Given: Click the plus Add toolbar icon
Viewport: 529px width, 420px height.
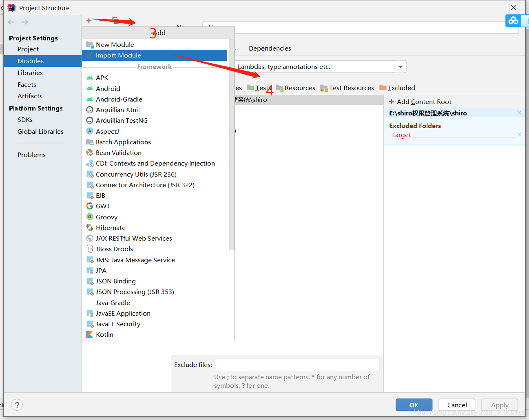Looking at the screenshot, I should click(89, 21).
